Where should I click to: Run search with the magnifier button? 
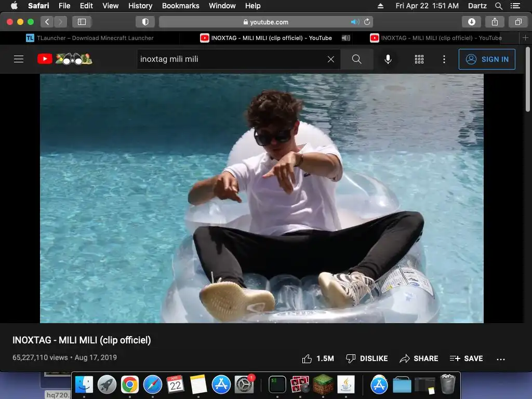(x=356, y=59)
